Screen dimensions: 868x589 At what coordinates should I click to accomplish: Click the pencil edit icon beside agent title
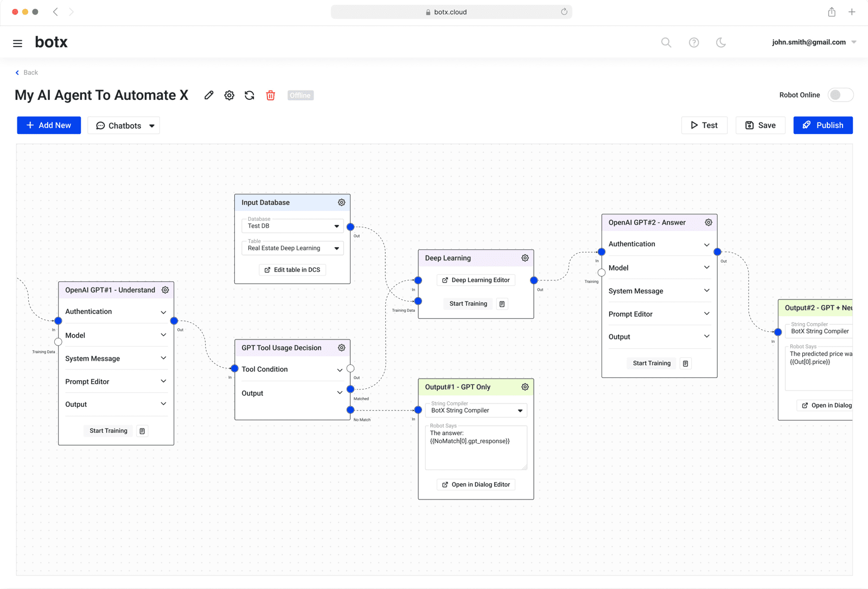(x=209, y=95)
